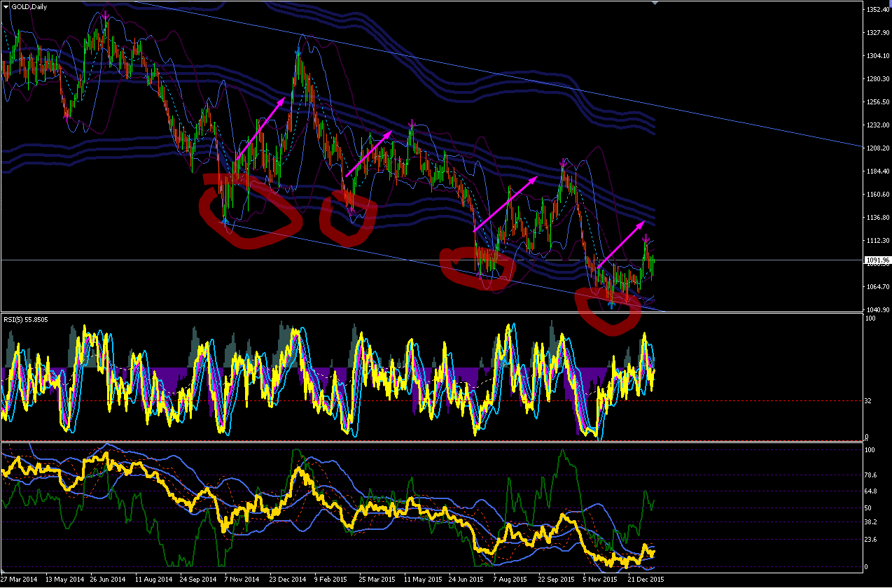Click the 11 Aug 2014 date label

(154, 580)
